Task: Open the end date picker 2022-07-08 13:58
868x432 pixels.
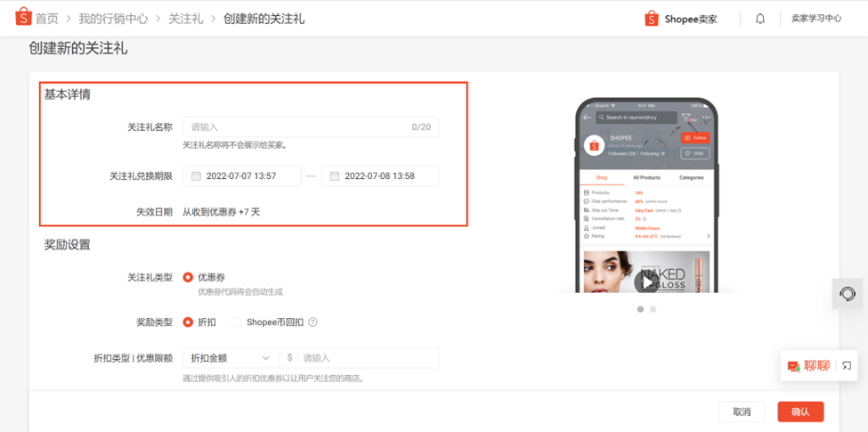Action: click(x=380, y=176)
